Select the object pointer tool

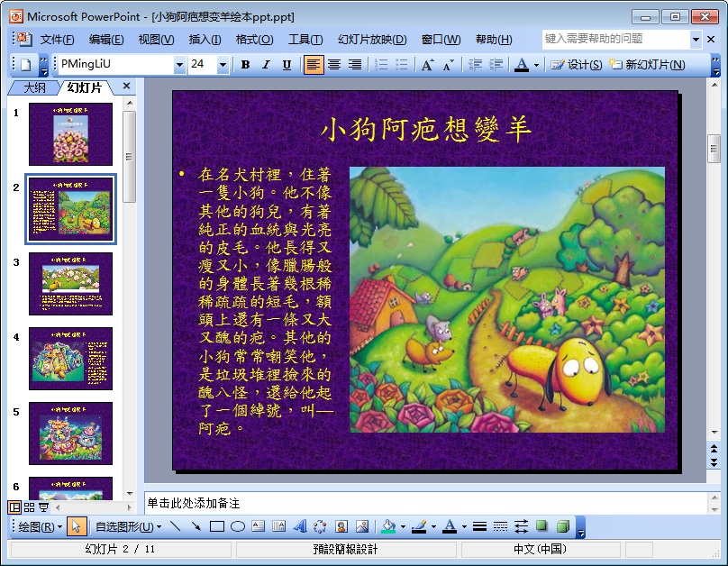(x=77, y=526)
